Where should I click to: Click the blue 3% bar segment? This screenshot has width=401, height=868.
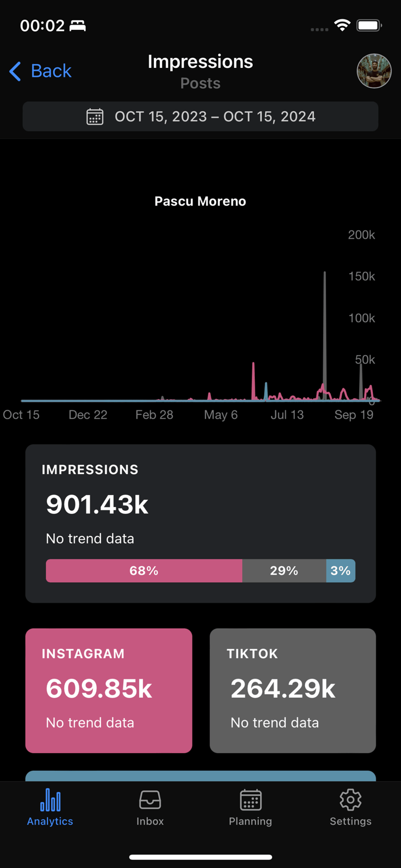341,571
